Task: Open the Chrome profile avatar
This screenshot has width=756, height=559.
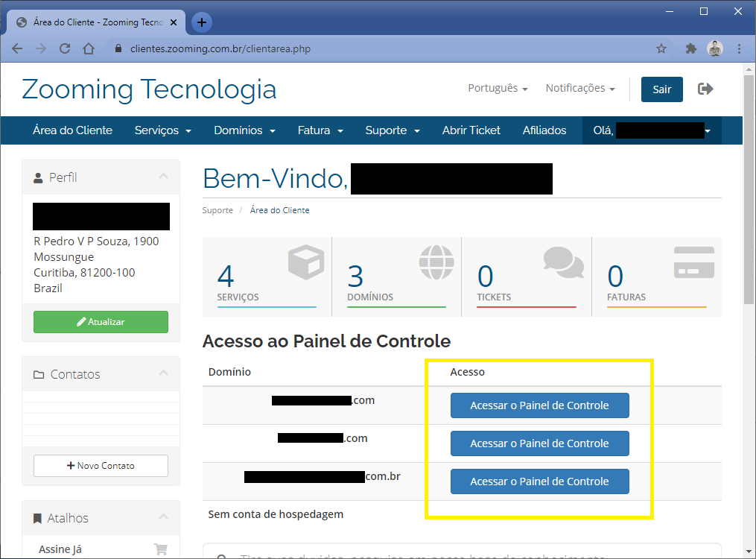Action: [x=715, y=48]
